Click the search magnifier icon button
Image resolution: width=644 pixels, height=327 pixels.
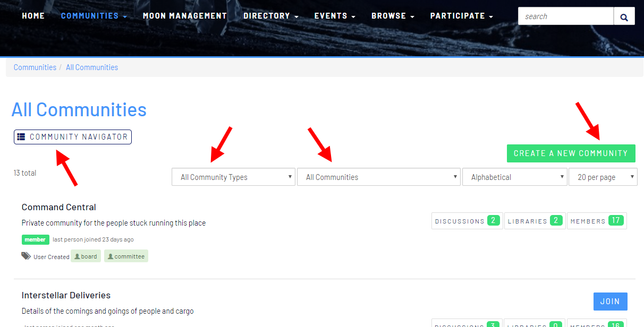click(624, 16)
